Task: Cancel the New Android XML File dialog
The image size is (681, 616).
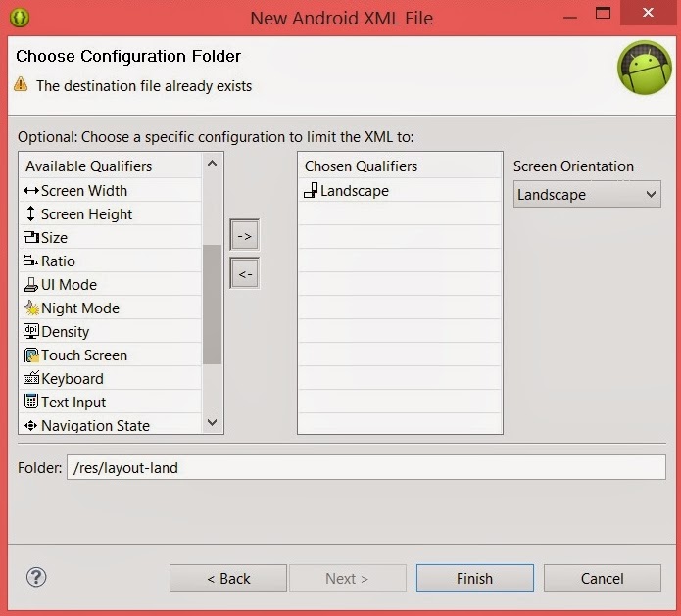Action: (603, 578)
